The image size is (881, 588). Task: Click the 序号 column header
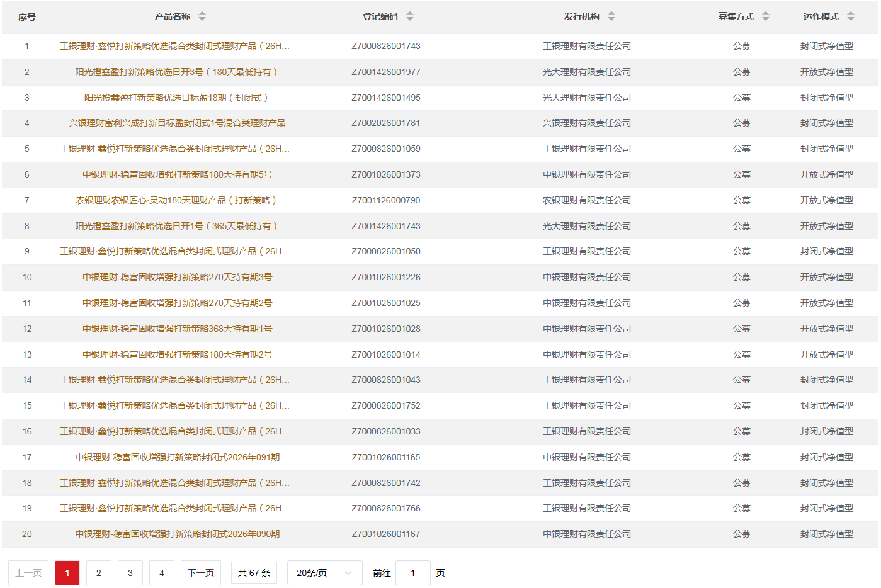click(x=27, y=17)
